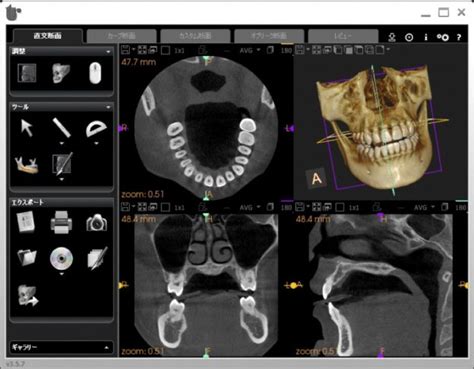
Task: Switch to the 直交断面 tab
Action: click(x=47, y=36)
